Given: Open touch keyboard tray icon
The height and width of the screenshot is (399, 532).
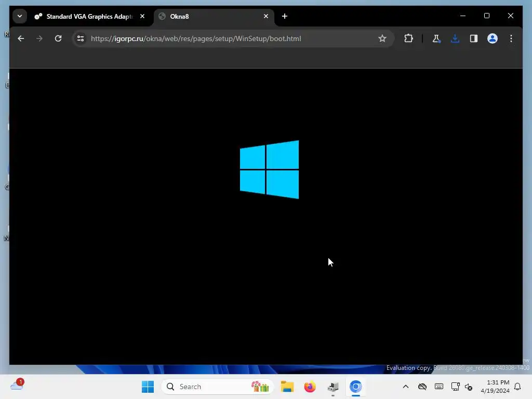Looking at the screenshot, I should click(438, 387).
